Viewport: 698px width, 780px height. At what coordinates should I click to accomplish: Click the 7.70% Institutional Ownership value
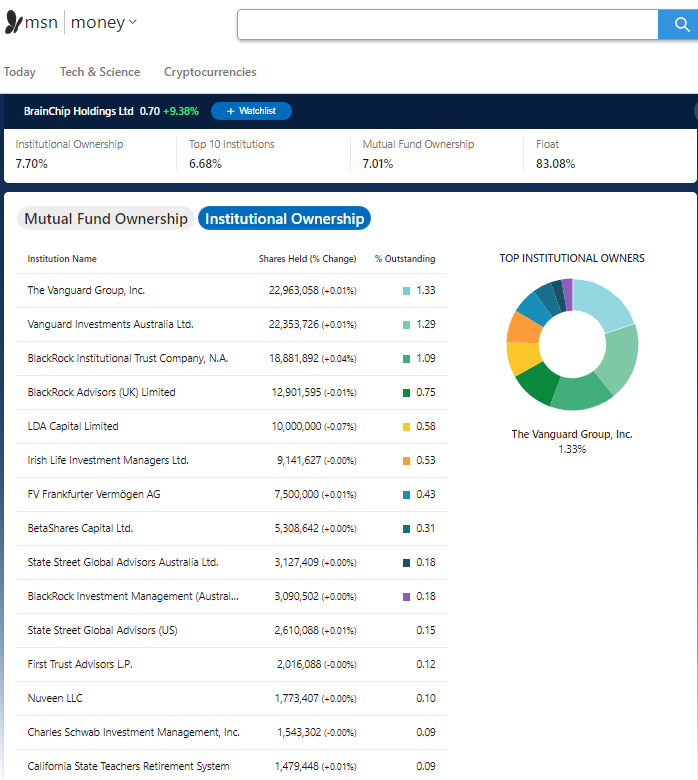31,164
